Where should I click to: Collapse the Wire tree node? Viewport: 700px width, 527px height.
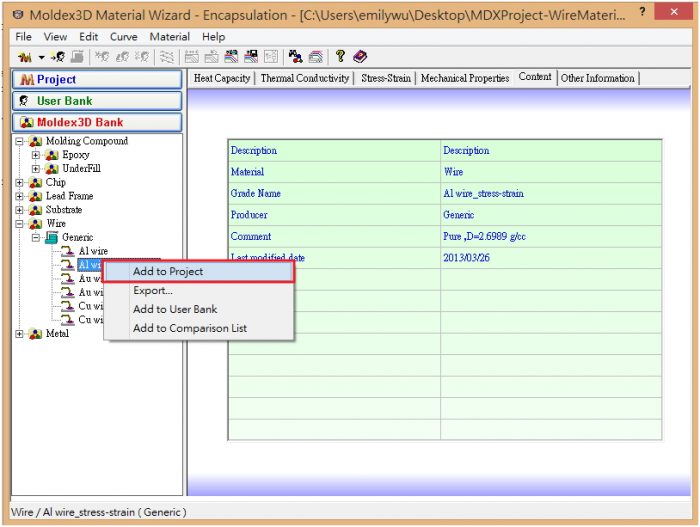[x=20, y=224]
